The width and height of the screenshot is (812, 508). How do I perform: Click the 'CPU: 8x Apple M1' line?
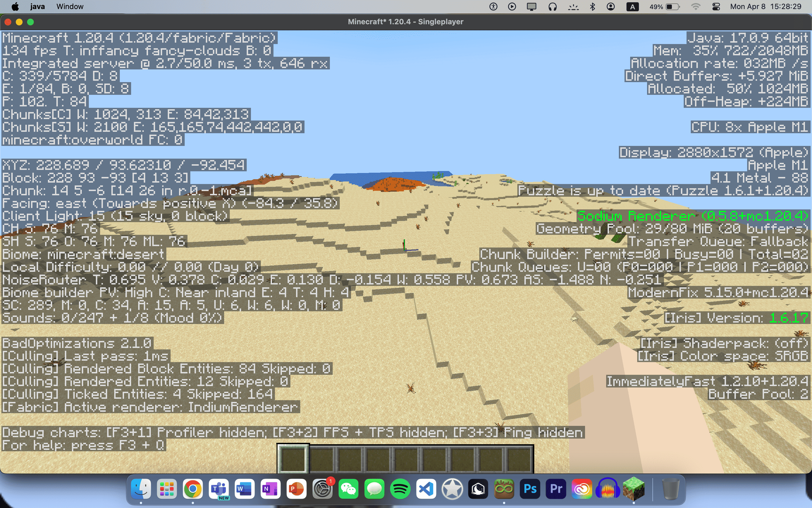751,127
